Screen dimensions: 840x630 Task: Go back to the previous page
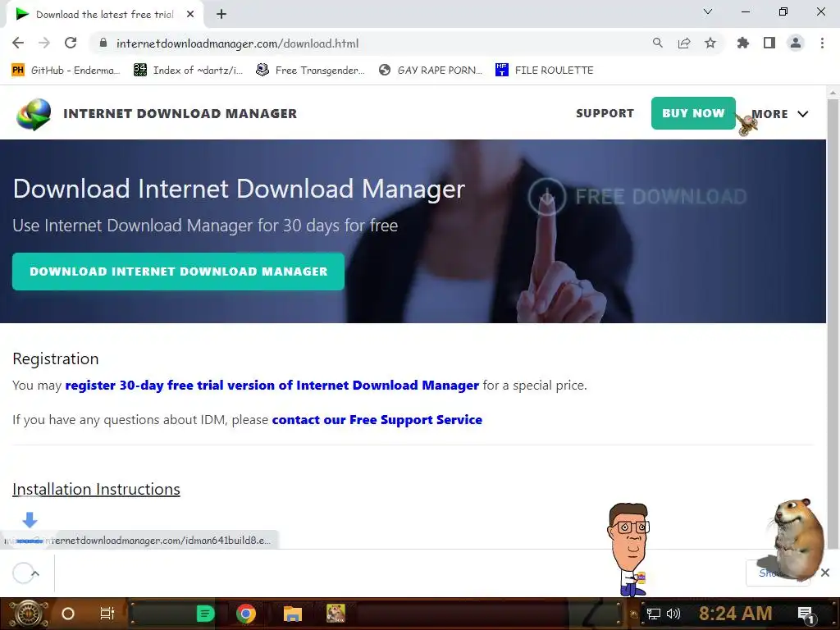[x=18, y=43]
